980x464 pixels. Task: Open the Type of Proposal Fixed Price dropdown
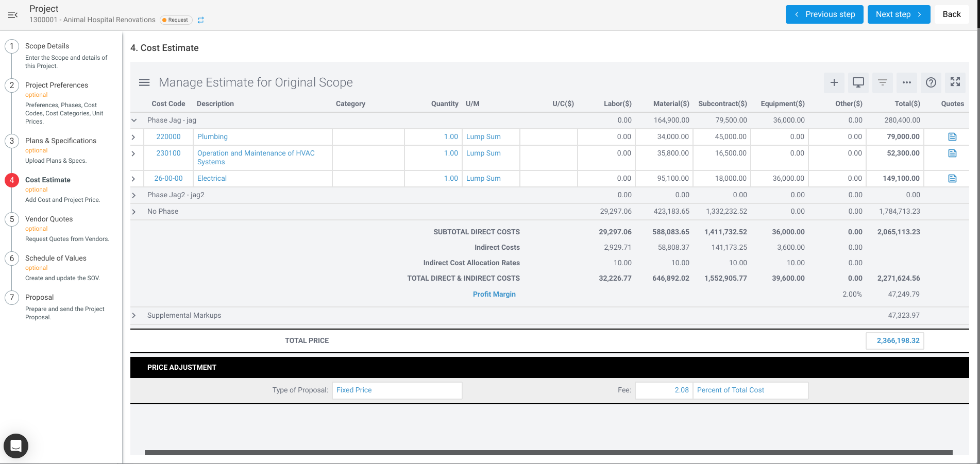click(397, 390)
